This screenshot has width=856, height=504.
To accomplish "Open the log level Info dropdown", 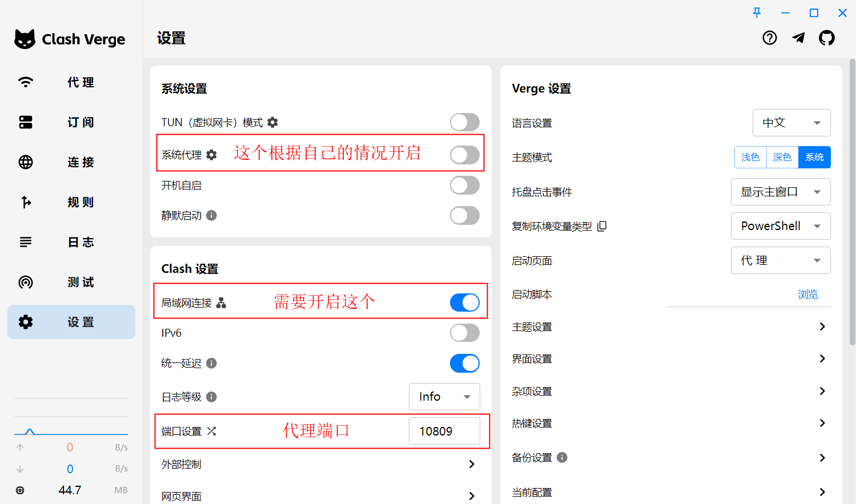I will pyautogui.click(x=444, y=397).
